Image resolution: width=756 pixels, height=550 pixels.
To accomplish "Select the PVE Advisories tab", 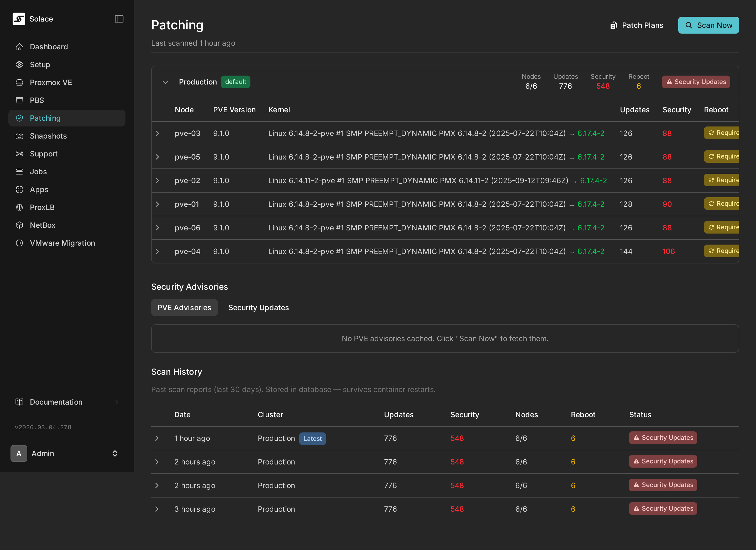I will pyautogui.click(x=184, y=308).
